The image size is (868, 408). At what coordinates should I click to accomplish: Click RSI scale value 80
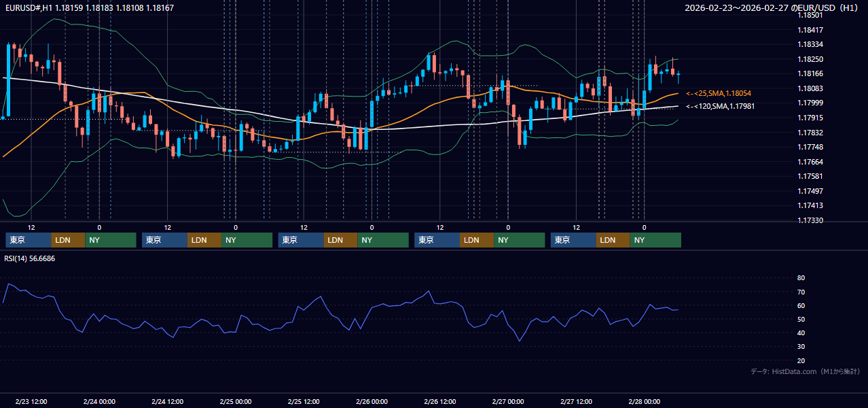801,278
